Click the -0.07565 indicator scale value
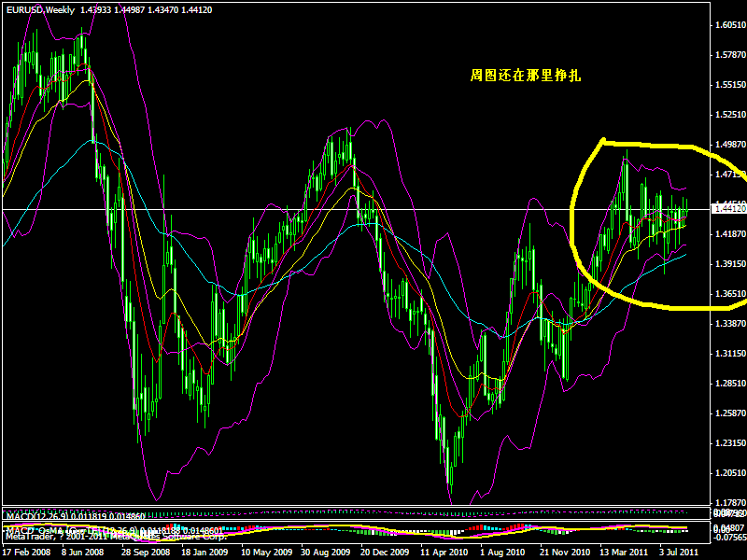The image size is (747, 560). [x=729, y=538]
